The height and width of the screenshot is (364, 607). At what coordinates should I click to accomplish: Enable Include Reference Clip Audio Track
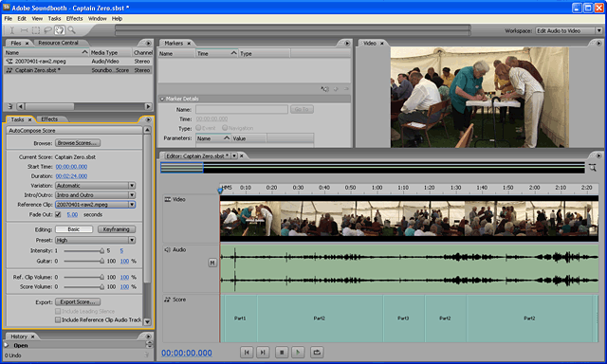(x=58, y=319)
